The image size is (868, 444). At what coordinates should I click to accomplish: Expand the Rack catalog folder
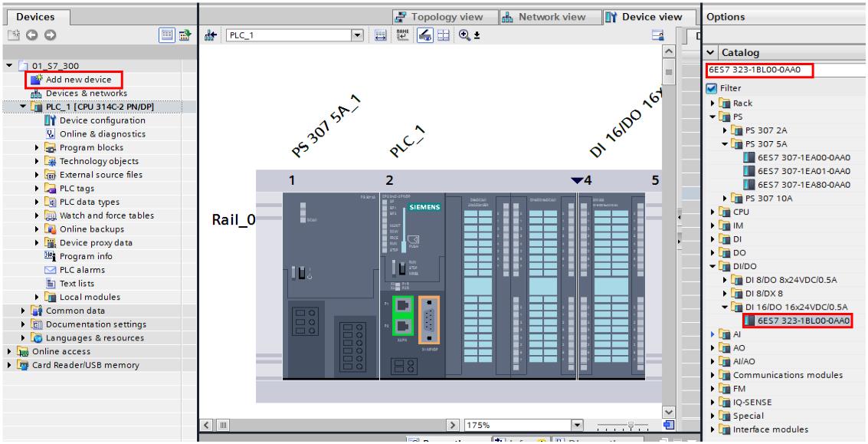pyautogui.click(x=713, y=103)
